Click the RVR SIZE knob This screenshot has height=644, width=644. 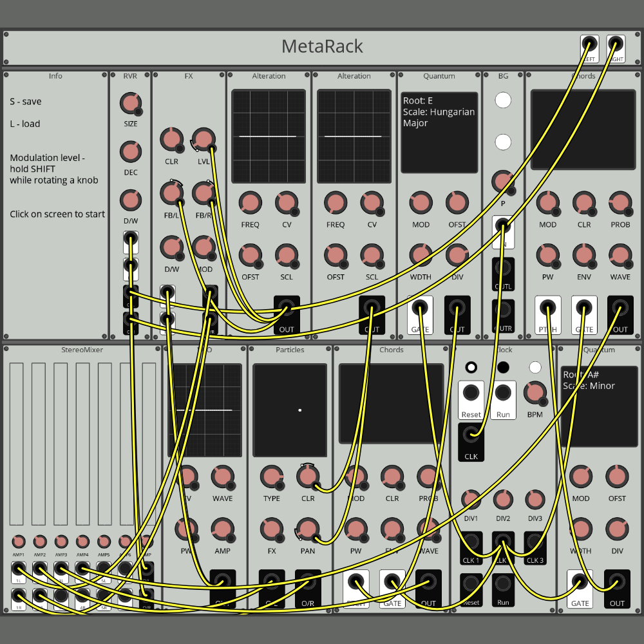130,103
